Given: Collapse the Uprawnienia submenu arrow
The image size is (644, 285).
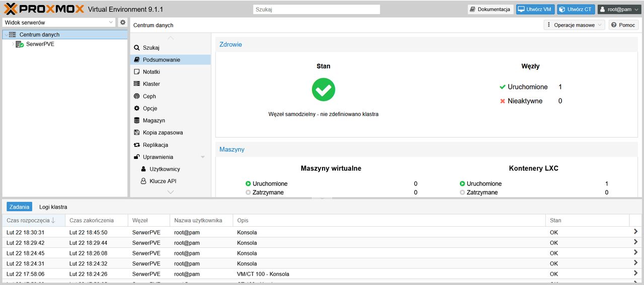Looking at the screenshot, I should (203, 157).
